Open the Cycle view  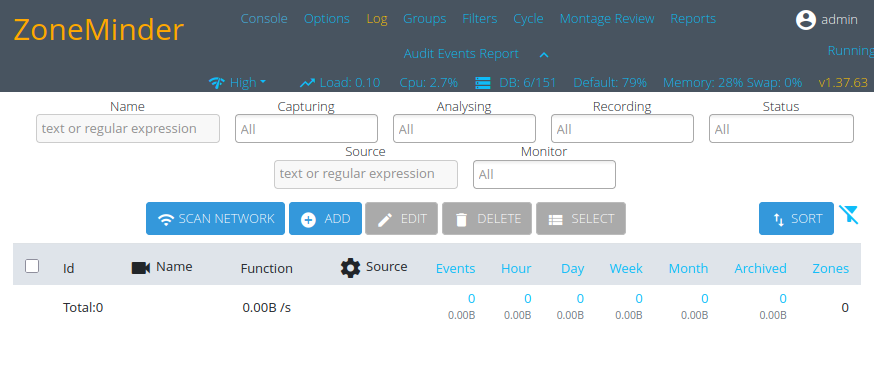tap(528, 18)
